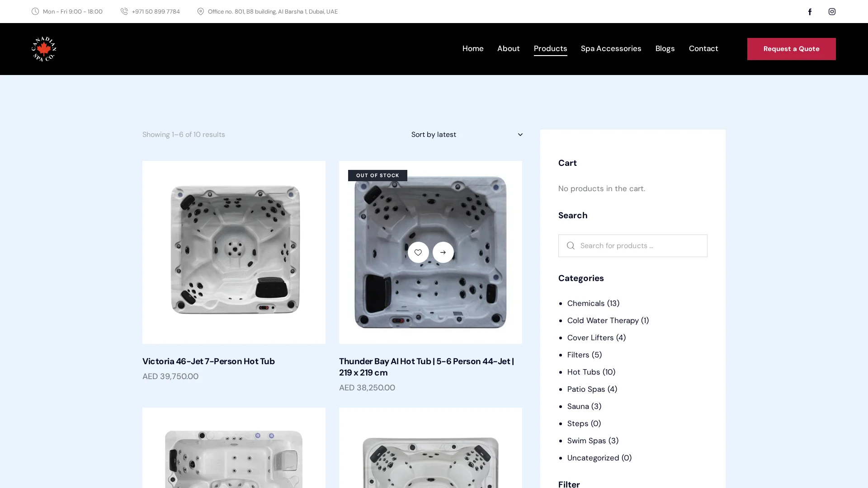868x488 pixels.
Task: Select the Uncategorized category
Action: pyautogui.click(x=593, y=458)
